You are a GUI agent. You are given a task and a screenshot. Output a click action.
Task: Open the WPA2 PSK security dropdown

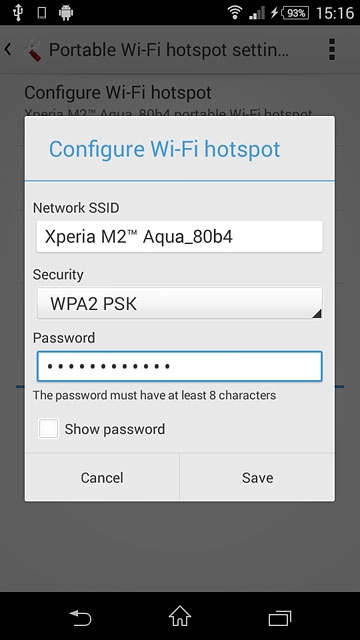pos(180,303)
